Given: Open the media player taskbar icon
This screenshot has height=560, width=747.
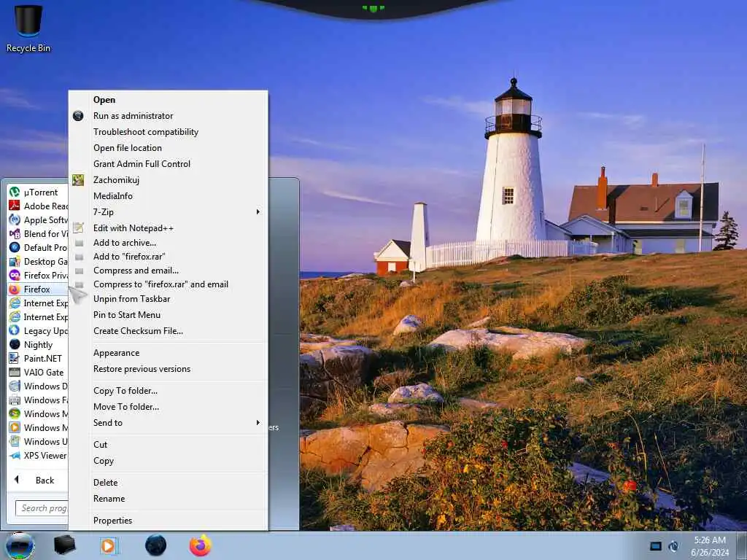Looking at the screenshot, I should [x=109, y=545].
